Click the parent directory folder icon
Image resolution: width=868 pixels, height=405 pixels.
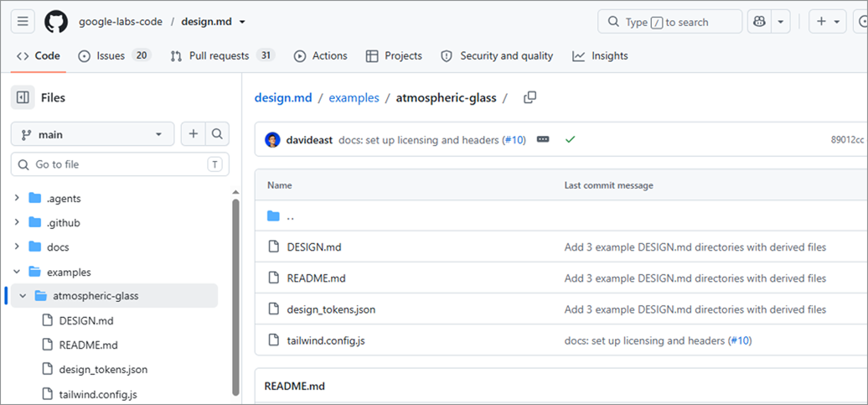273,216
